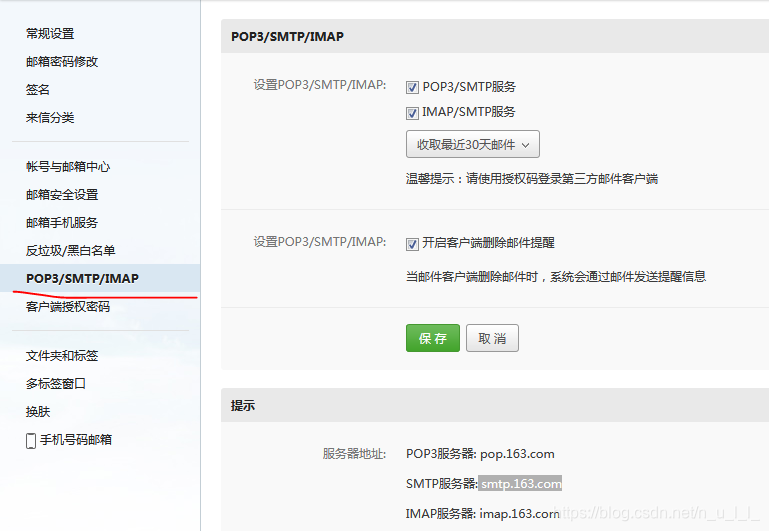The image size is (769, 531).
Task: Open 多标签窗口 settings
Action: coord(56,384)
